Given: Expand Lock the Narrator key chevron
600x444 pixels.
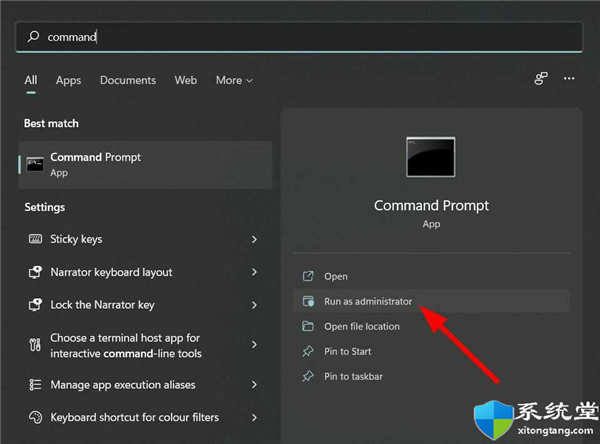Looking at the screenshot, I should pyautogui.click(x=254, y=305).
